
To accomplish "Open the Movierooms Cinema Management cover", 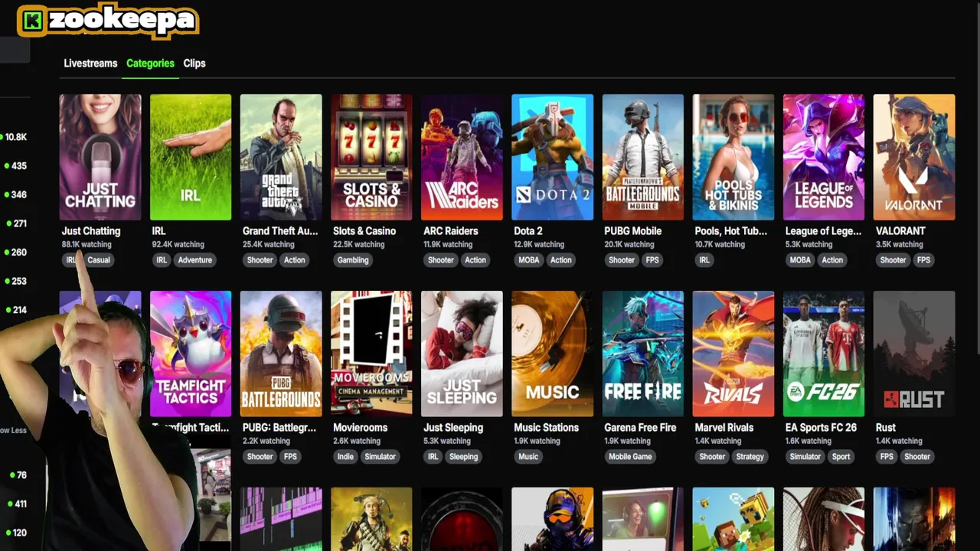I will coord(371,354).
